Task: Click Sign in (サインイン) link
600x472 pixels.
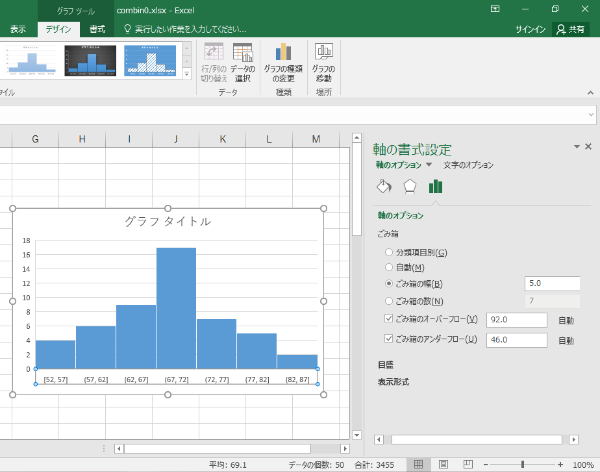Action: point(530,29)
